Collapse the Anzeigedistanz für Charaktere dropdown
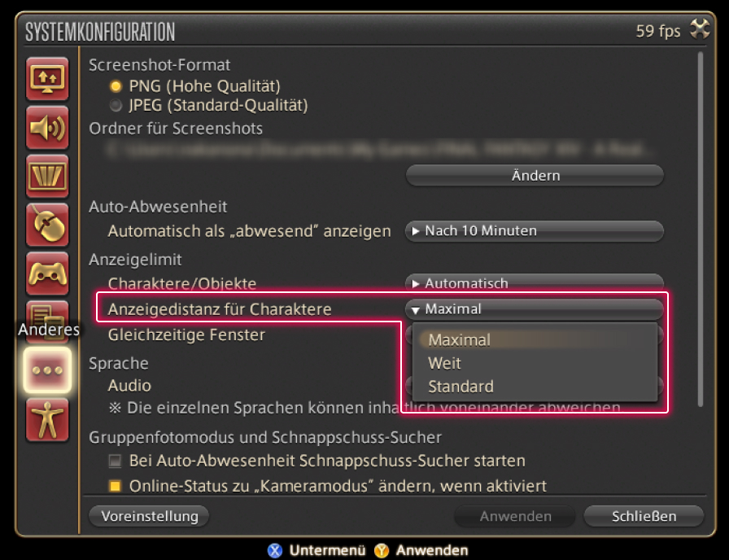Screen dimensions: 729x560 [534, 309]
